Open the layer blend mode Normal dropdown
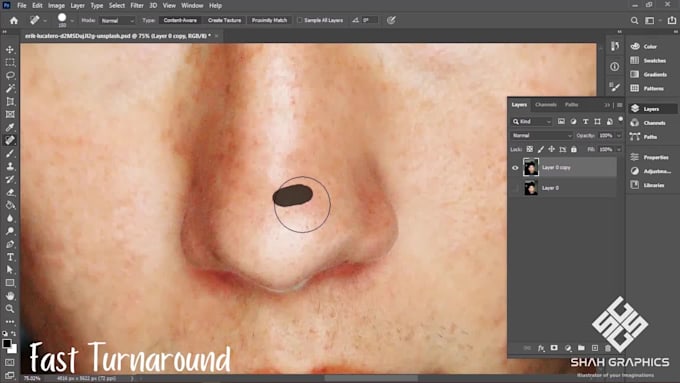This screenshot has width=680, height=383. click(x=542, y=136)
